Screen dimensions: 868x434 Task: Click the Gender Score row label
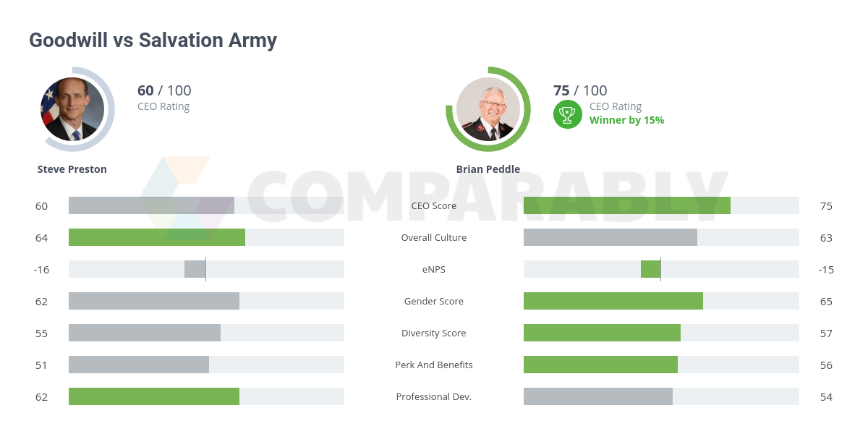(434, 301)
